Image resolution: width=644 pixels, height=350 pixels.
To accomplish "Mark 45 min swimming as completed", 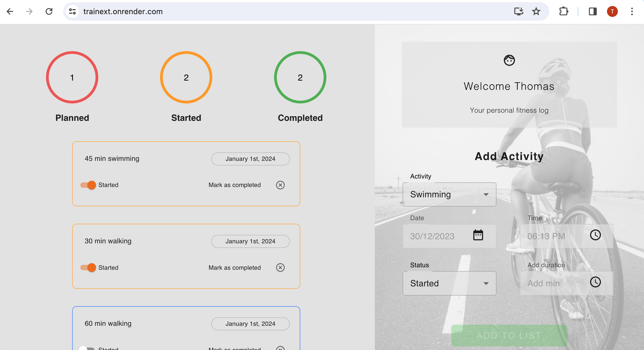I will [x=235, y=185].
